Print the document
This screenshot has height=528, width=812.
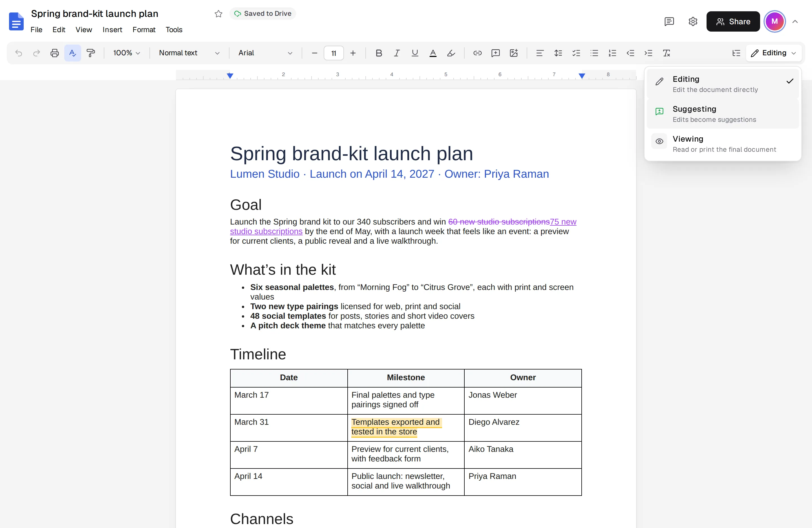(55, 53)
